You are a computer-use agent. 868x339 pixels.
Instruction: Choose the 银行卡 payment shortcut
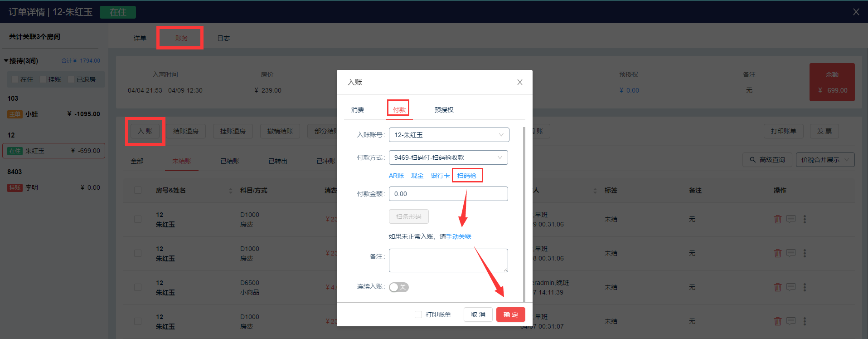coord(440,176)
